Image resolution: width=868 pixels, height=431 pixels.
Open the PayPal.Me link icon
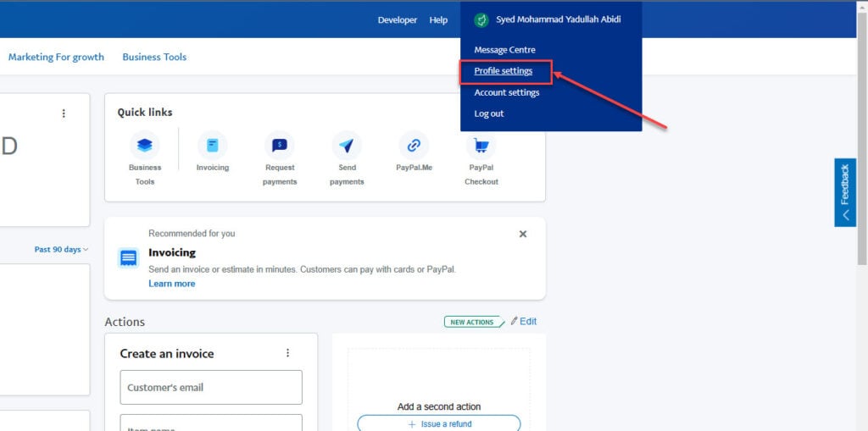(414, 146)
